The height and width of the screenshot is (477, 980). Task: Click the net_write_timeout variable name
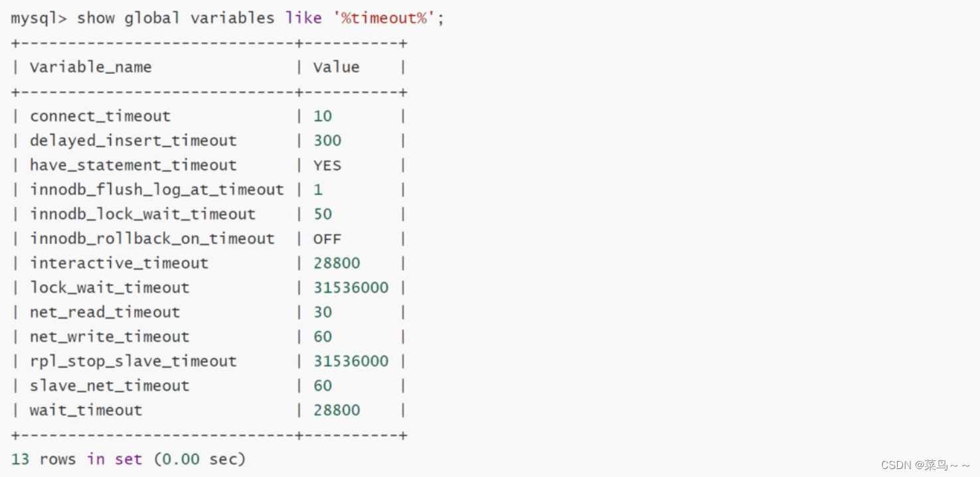click(110, 337)
